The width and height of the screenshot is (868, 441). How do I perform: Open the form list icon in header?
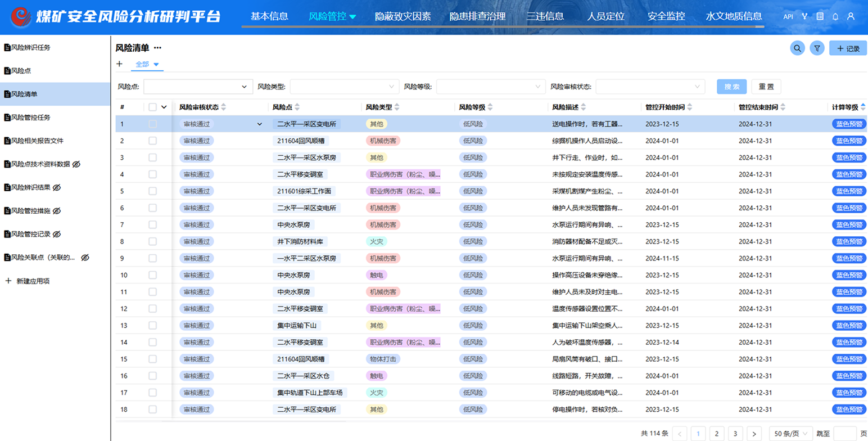point(820,17)
